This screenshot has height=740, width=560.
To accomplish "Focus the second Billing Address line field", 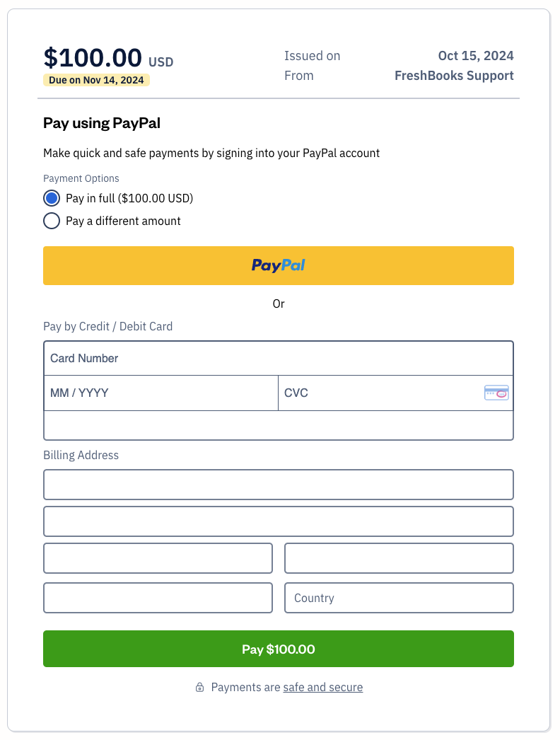I will [x=279, y=521].
